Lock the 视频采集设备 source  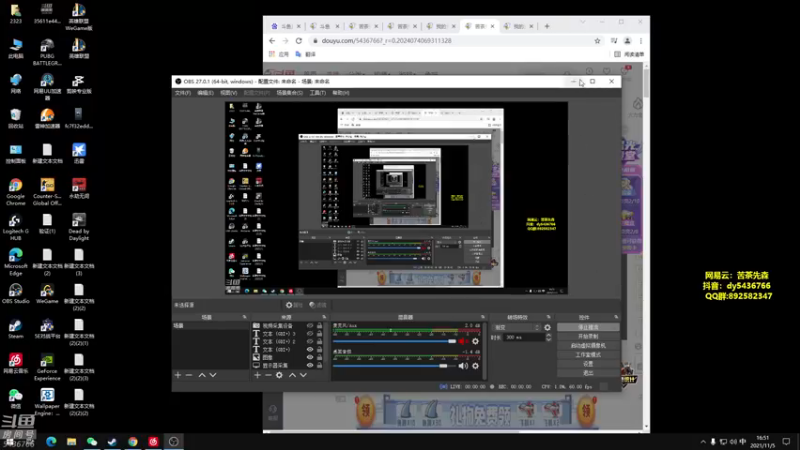tap(319, 326)
